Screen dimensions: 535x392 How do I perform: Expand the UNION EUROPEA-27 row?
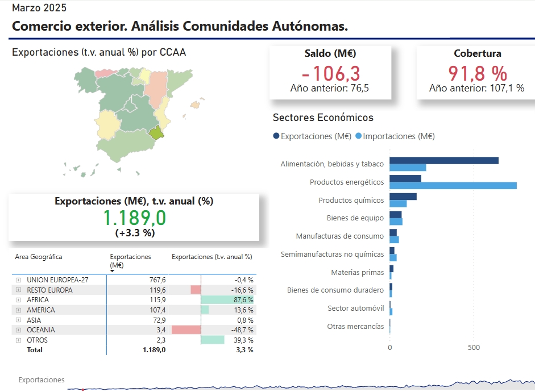(x=18, y=280)
